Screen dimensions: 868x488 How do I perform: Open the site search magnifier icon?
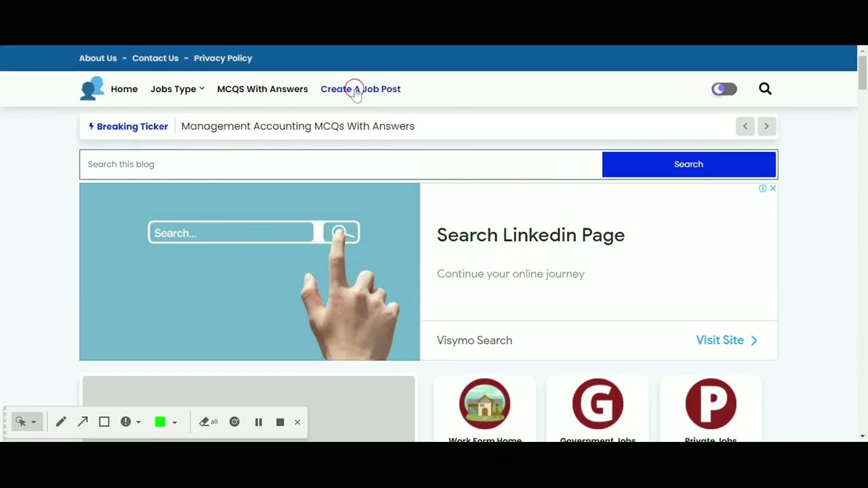[765, 89]
